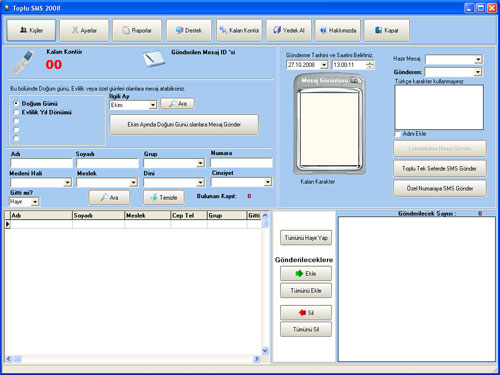
Task: Click the mobile phone icon beside Kalan Kontör
Action: [x=22, y=62]
